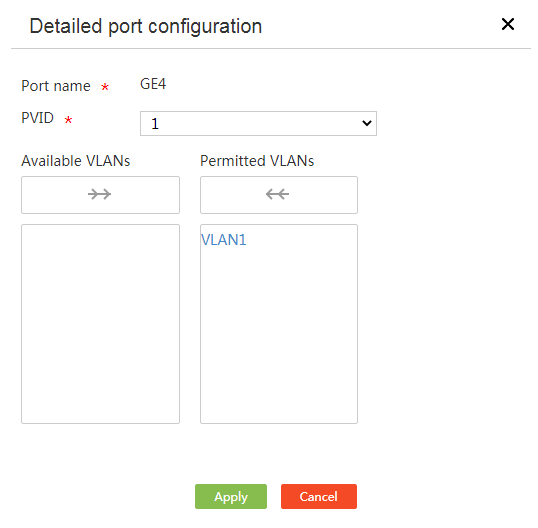The image size is (538, 528).
Task: Remove all permitted VLANs with left arrows
Action: click(279, 195)
